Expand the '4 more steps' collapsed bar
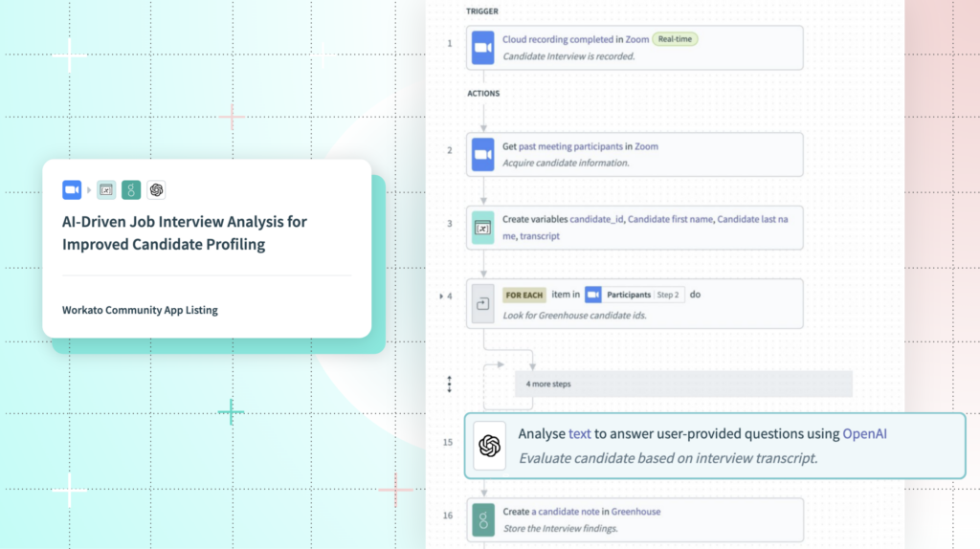980x549 pixels. pyautogui.click(x=683, y=384)
